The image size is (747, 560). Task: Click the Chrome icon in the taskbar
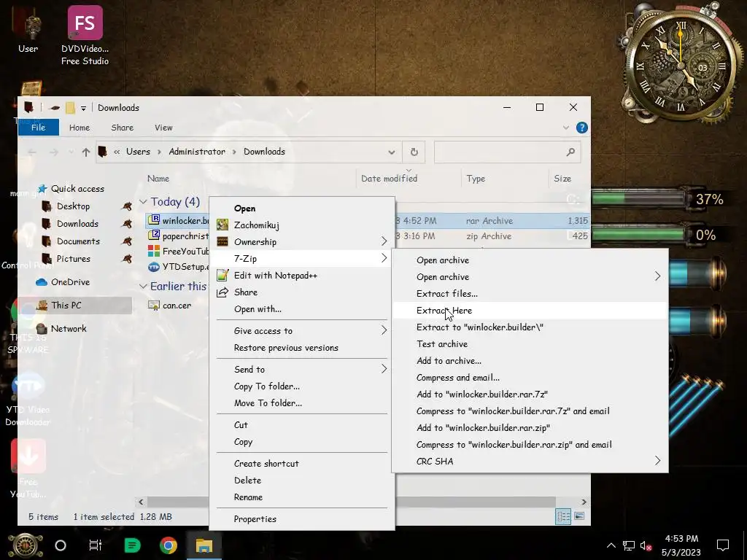click(x=169, y=545)
